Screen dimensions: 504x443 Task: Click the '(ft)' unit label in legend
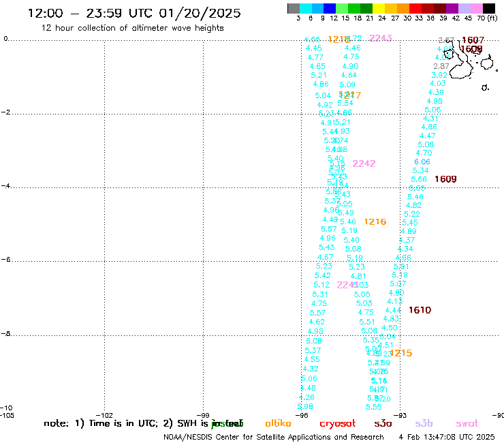[492, 18]
